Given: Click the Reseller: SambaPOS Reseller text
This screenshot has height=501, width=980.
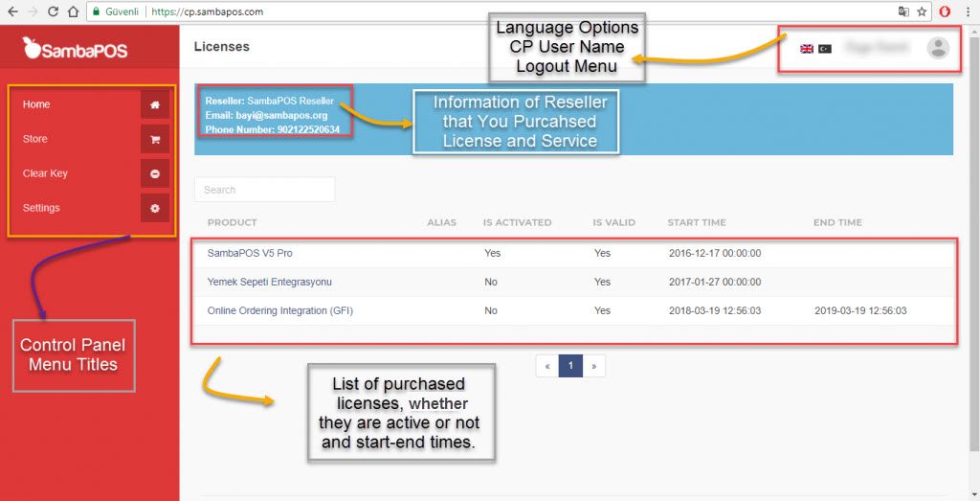Looking at the screenshot, I should coord(269,101).
